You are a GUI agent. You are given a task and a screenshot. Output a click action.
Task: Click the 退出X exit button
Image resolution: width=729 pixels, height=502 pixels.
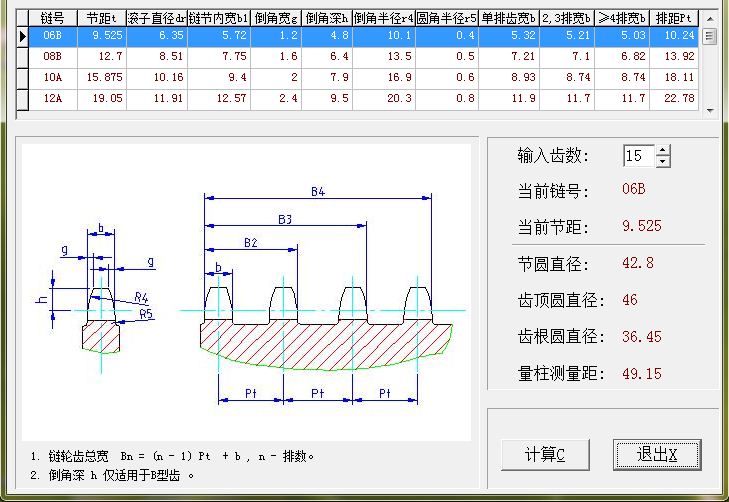656,455
